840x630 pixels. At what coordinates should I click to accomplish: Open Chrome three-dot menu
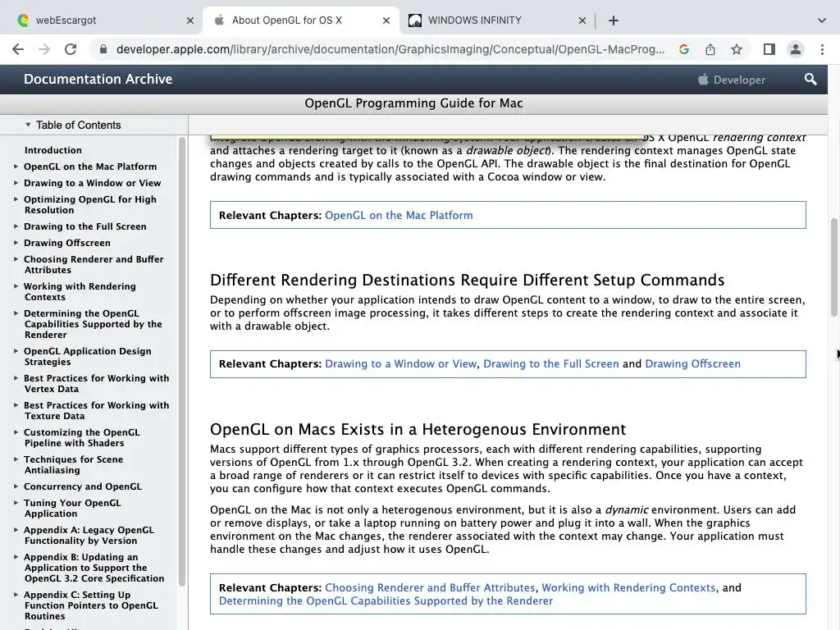tap(822, 49)
